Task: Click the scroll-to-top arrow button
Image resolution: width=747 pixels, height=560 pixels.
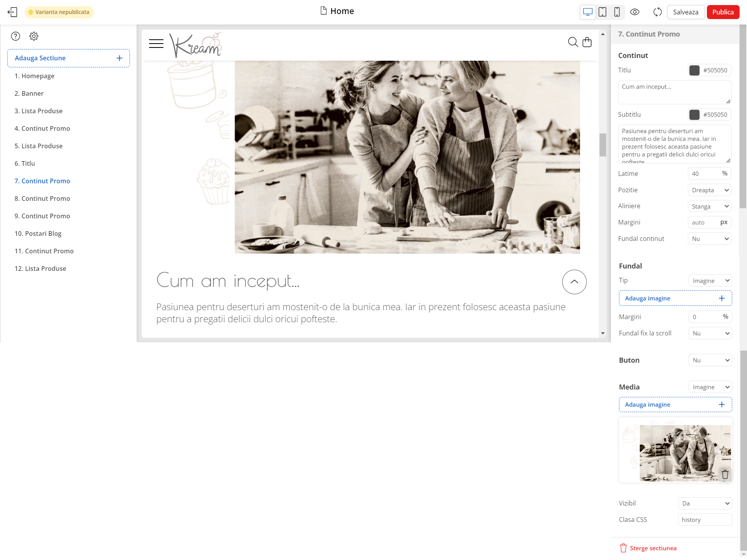Action: 574,282
